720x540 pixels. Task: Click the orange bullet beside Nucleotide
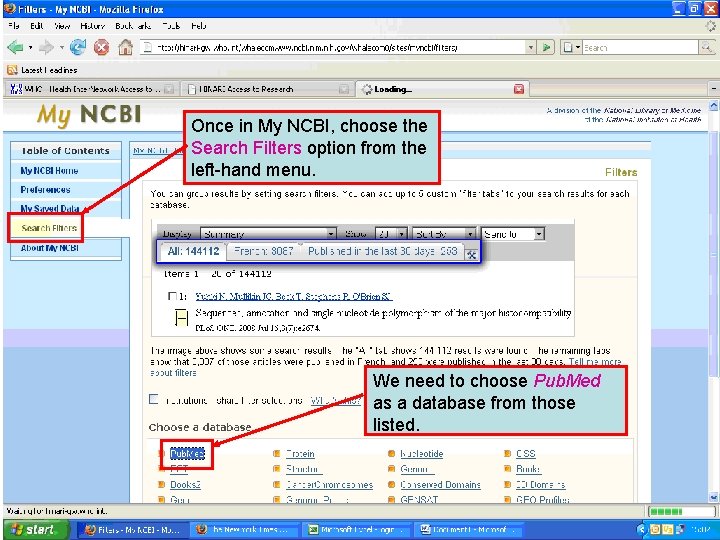click(391, 454)
